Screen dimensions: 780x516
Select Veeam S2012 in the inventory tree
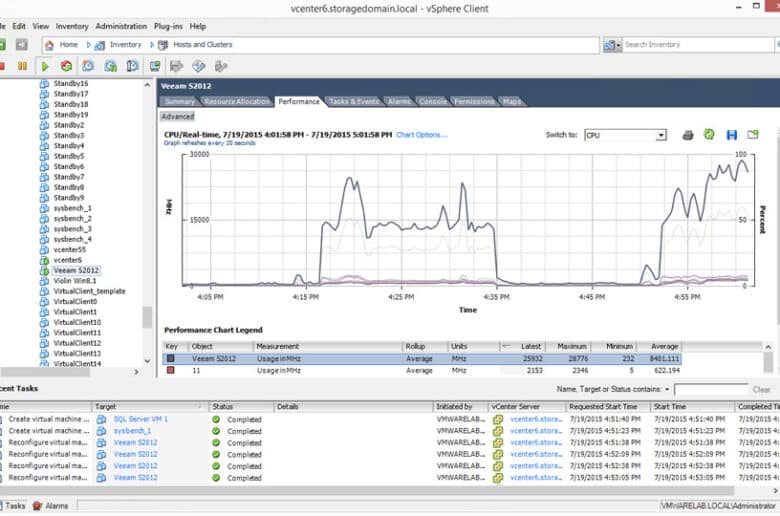coord(76,271)
